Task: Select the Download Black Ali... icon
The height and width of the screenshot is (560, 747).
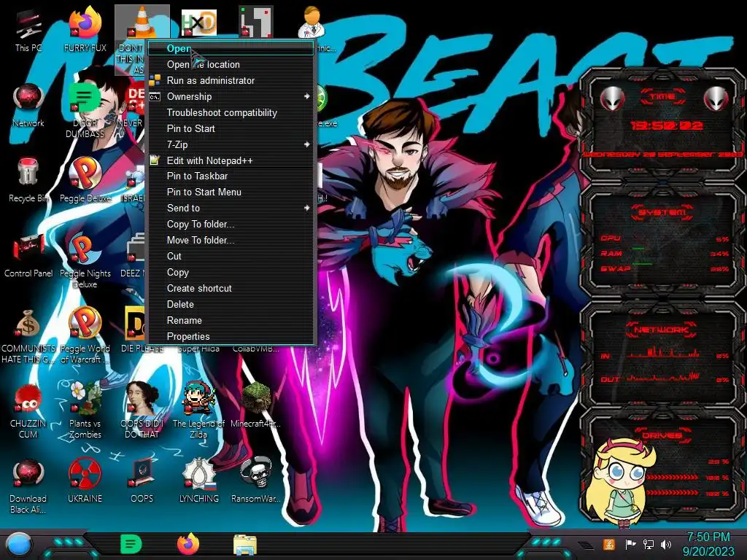Action: (x=28, y=486)
